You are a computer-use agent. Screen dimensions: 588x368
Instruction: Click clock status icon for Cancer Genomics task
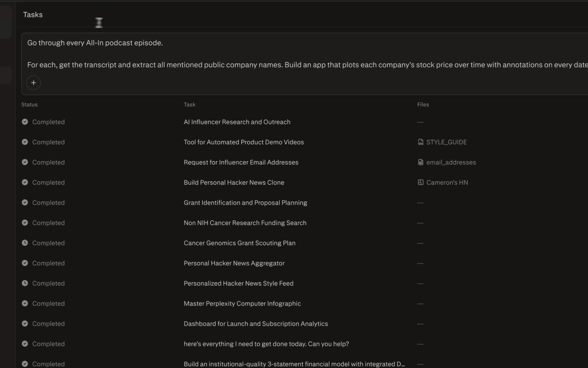pos(25,243)
